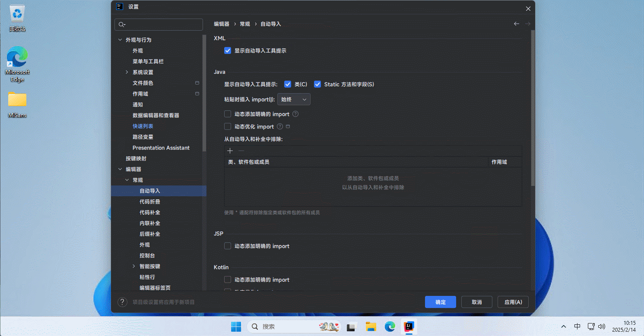Screen dimensions: 644x336
Task: Open Microsoft Edge from the taskbar
Action: (x=390, y=327)
